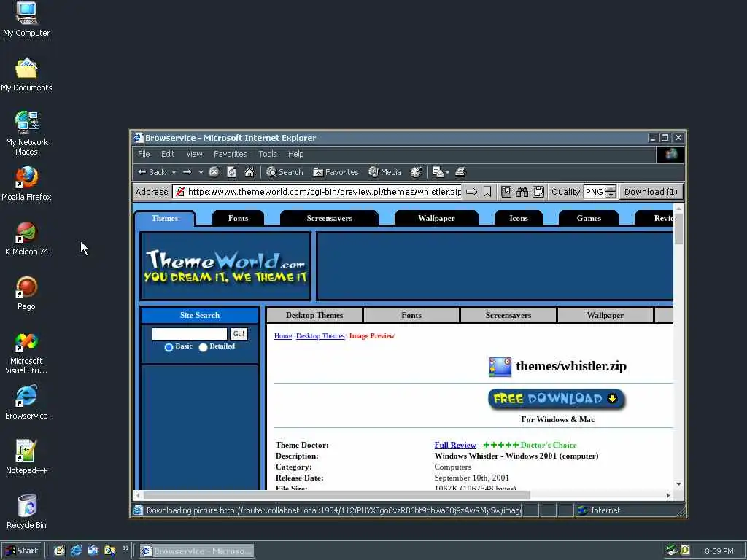Open the Favorites pane
The width and height of the screenshot is (747, 560).
click(x=336, y=172)
